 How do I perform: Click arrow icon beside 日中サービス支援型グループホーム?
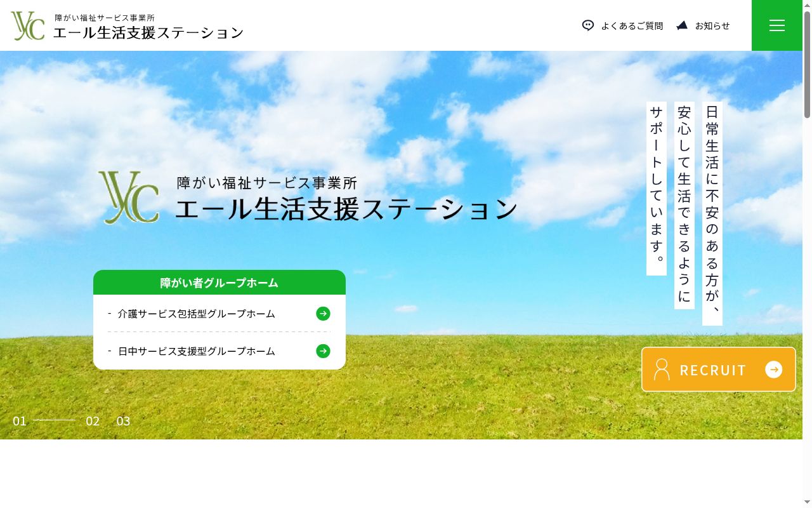324,351
